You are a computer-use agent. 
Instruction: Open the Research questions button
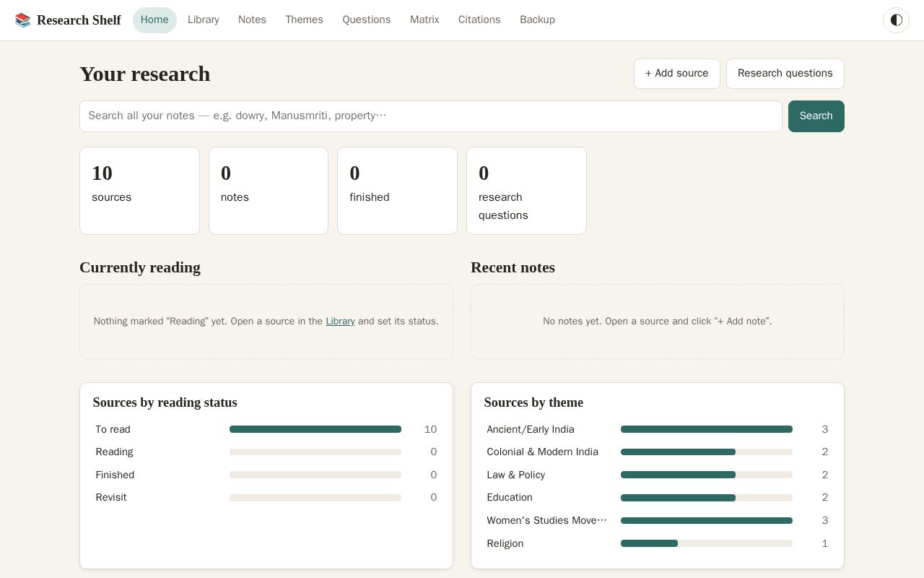pos(785,74)
